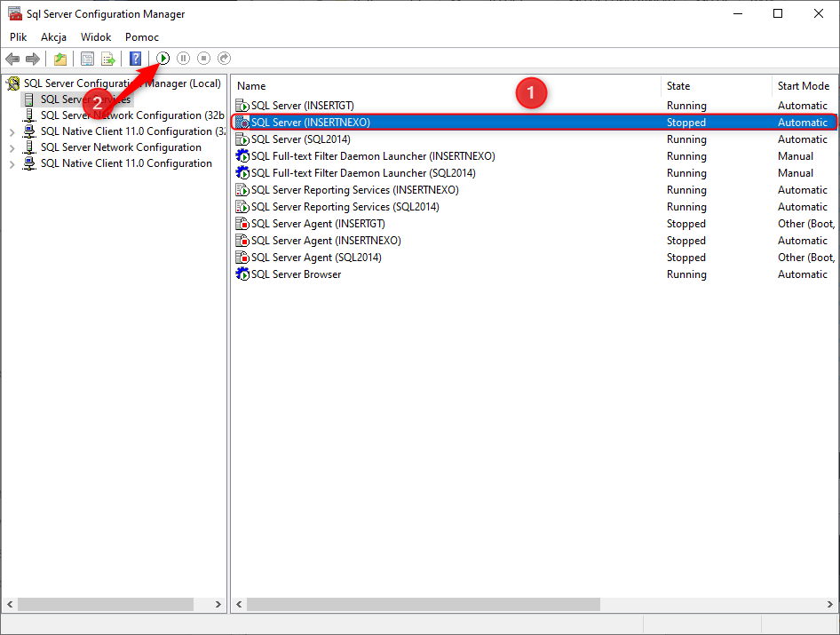This screenshot has height=635, width=840.
Task: Click the Restart Service toolbar icon
Action: 224,58
